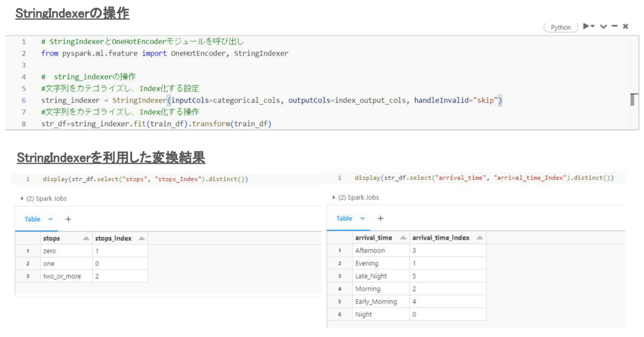Select the Table tab for stops results
The width and height of the screenshot is (644, 337).
[32, 219]
